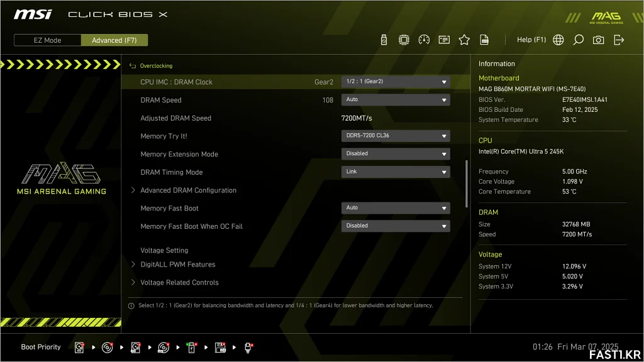
Task: Click the Boot Priority label
Action: click(41, 347)
